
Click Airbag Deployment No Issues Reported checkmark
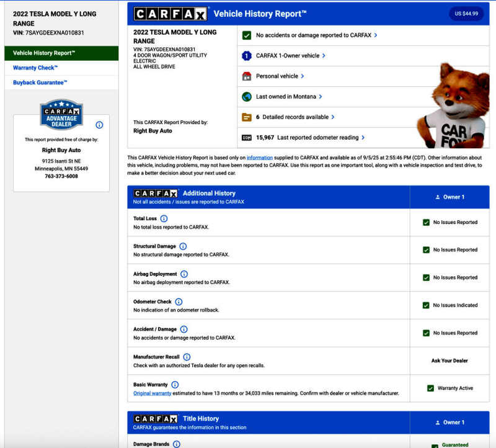pyautogui.click(x=426, y=277)
